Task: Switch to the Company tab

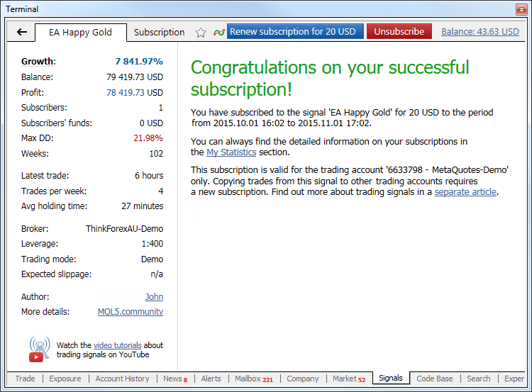Action: pyautogui.click(x=303, y=379)
